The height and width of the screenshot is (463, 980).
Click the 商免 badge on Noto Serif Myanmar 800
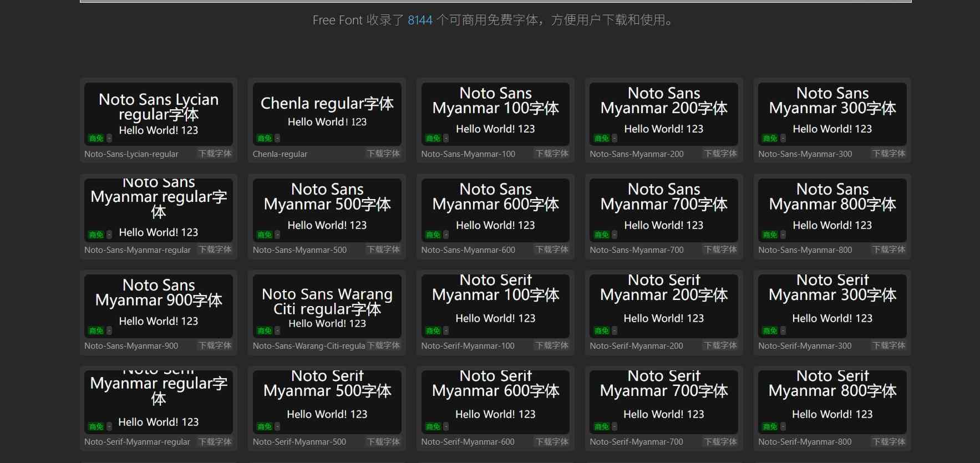click(770, 427)
